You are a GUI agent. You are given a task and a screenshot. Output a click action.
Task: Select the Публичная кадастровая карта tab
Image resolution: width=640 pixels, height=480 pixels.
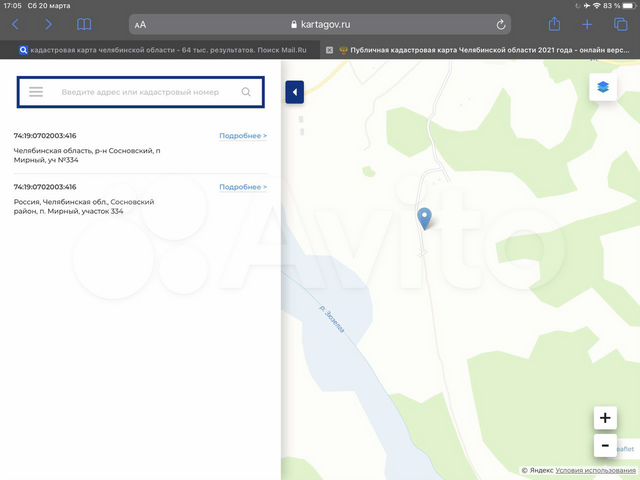480,49
